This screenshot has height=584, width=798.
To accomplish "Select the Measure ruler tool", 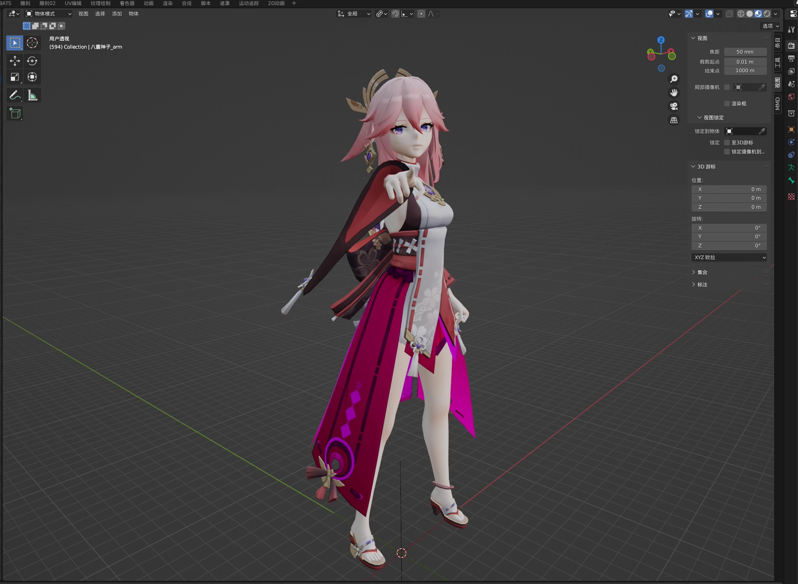I will [x=33, y=95].
